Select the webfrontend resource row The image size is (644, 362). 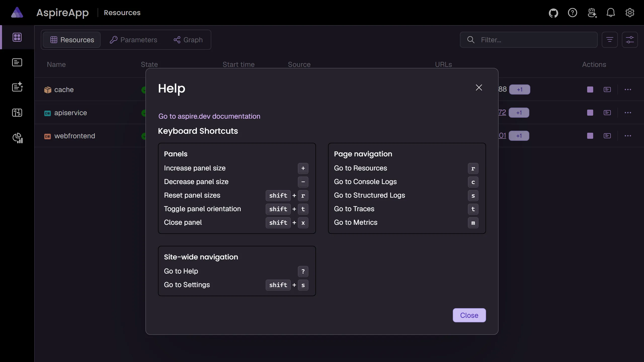tap(90, 136)
